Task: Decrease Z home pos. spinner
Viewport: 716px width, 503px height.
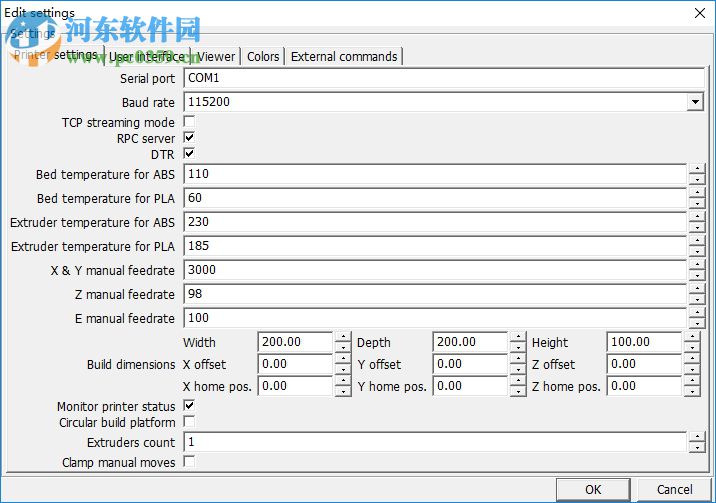Action: [x=692, y=391]
